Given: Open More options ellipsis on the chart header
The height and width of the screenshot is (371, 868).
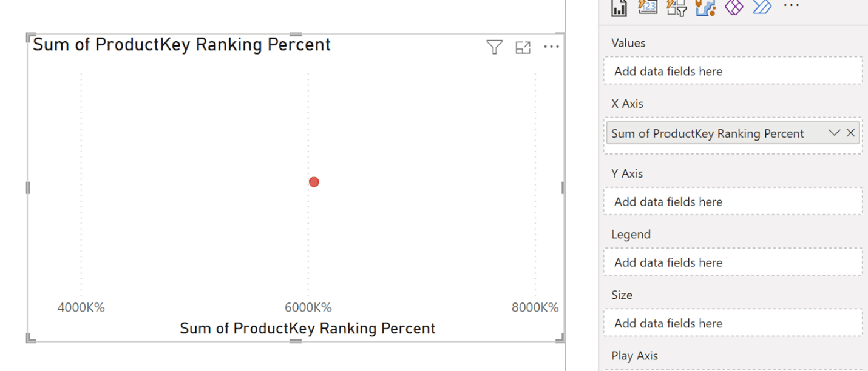Looking at the screenshot, I should pos(552,47).
